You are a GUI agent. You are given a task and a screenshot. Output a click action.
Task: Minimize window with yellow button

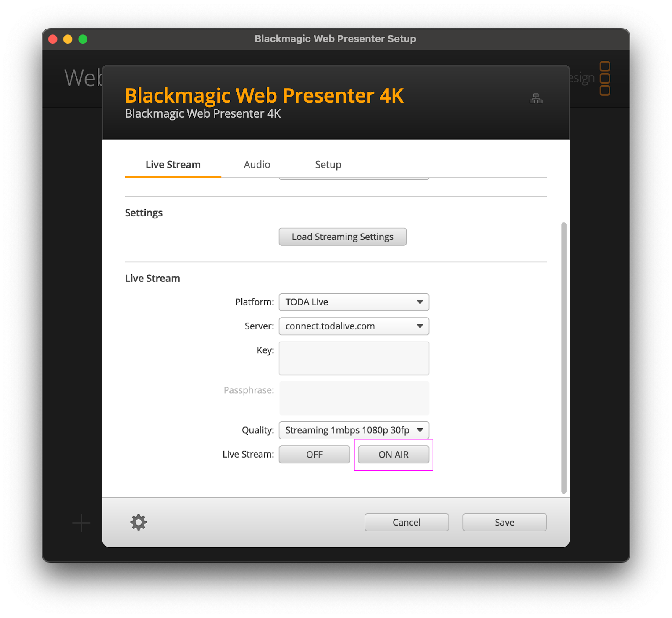coord(68,39)
